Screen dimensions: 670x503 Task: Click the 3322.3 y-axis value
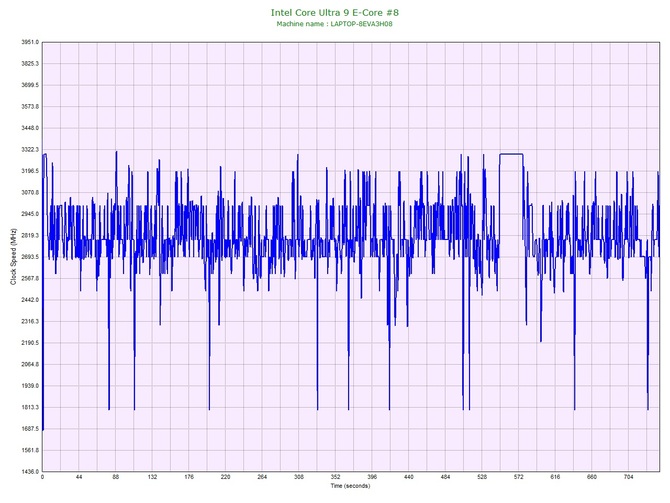coord(30,150)
